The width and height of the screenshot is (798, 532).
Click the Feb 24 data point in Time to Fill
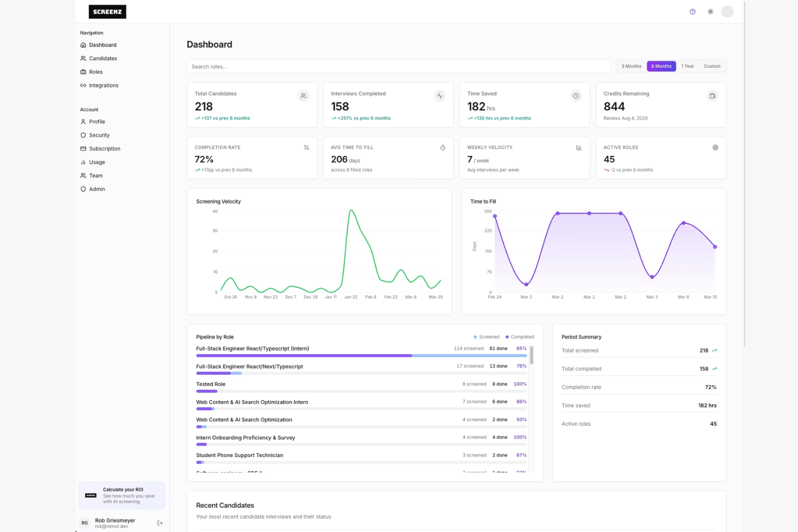(x=495, y=216)
